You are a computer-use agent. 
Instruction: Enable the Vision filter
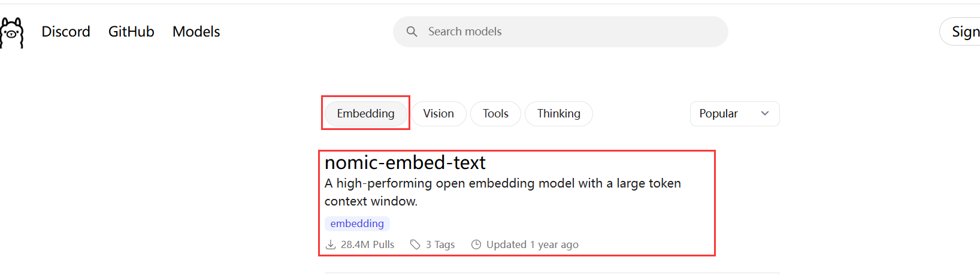[438, 114]
